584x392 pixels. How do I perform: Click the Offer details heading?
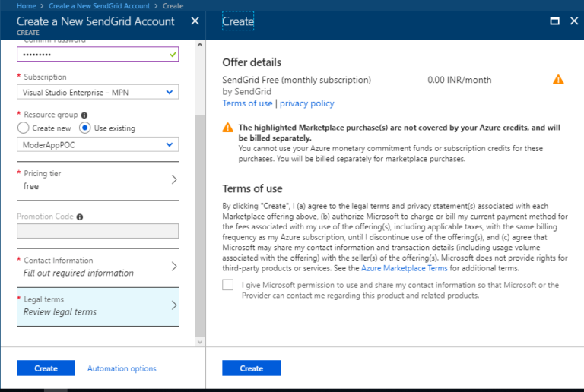click(252, 62)
